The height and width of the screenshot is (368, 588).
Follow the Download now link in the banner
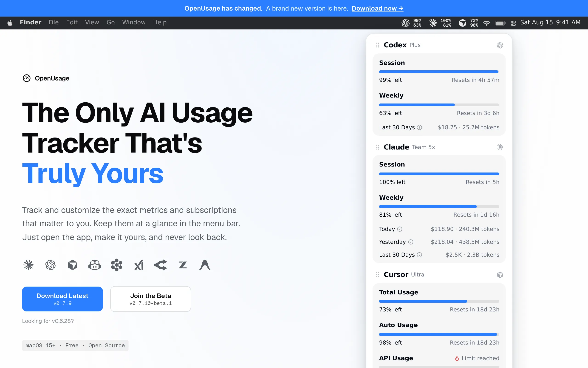click(377, 8)
